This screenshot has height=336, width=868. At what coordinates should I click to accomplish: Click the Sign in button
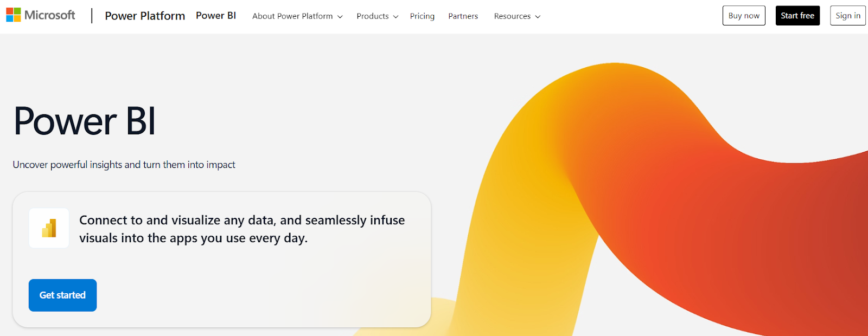pos(848,16)
